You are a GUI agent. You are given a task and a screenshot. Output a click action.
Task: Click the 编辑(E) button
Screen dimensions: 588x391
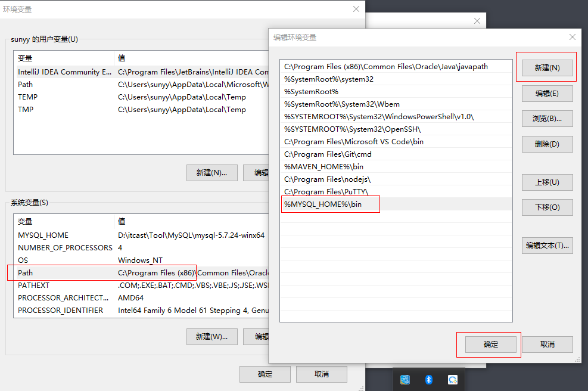pos(547,94)
